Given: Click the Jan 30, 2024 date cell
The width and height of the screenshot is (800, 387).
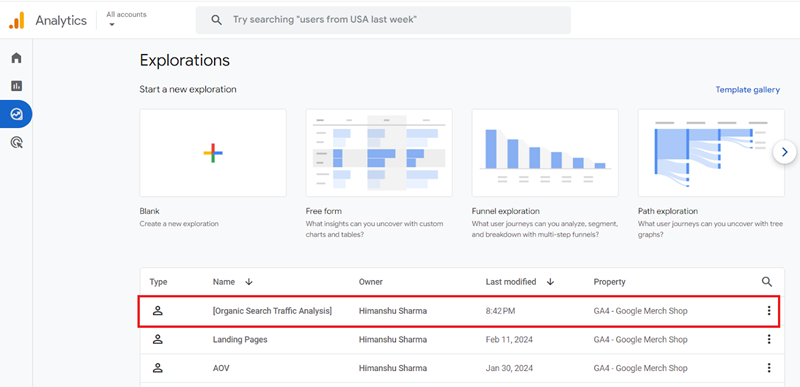Looking at the screenshot, I should [x=508, y=368].
